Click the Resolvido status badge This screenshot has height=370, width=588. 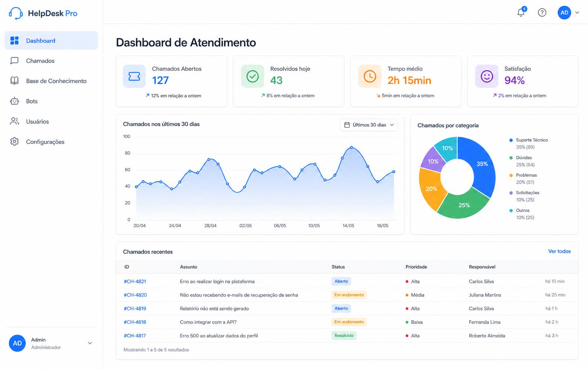point(344,336)
